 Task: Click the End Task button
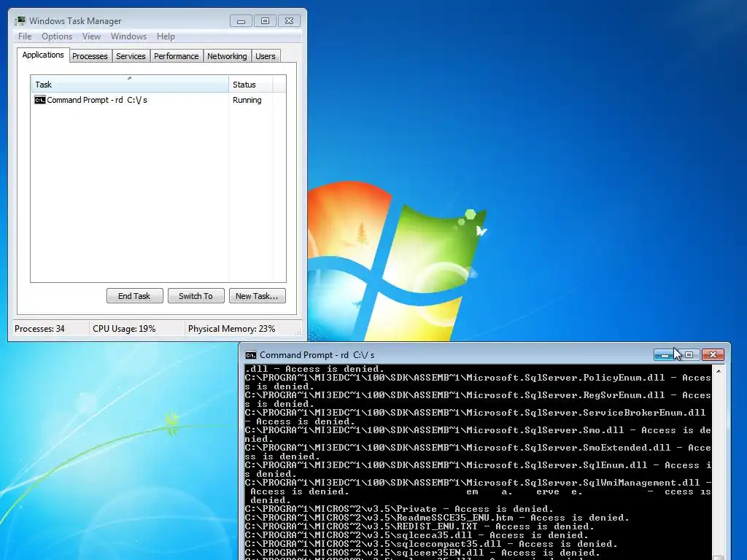click(134, 296)
